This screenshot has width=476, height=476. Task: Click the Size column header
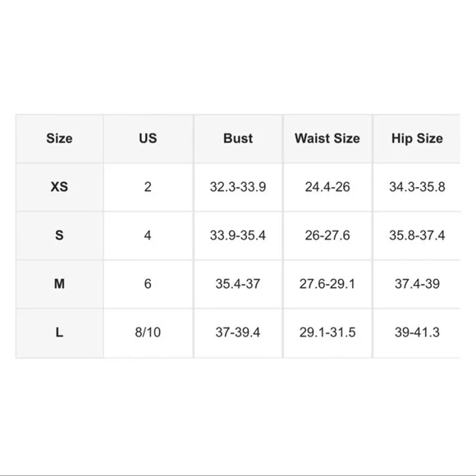pos(59,139)
